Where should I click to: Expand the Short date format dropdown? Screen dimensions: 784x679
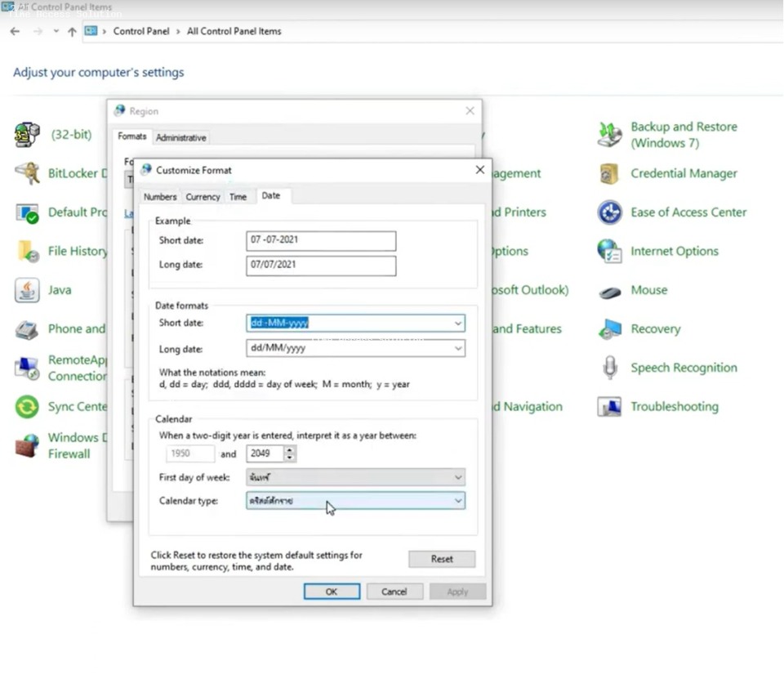pyautogui.click(x=457, y=324)
